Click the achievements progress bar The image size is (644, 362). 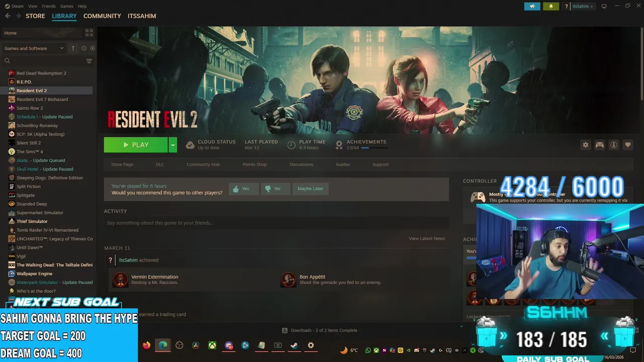pos(374,148)
